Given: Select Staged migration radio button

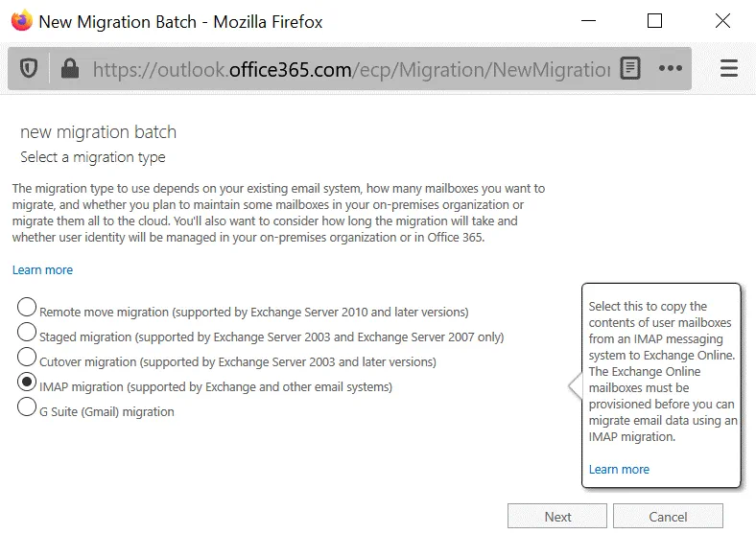Looking at the screenshot, I should point(27,333).
